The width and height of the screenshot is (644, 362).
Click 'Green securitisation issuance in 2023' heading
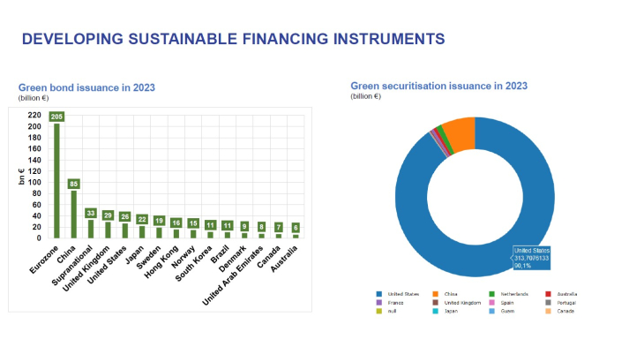[438, 86]
